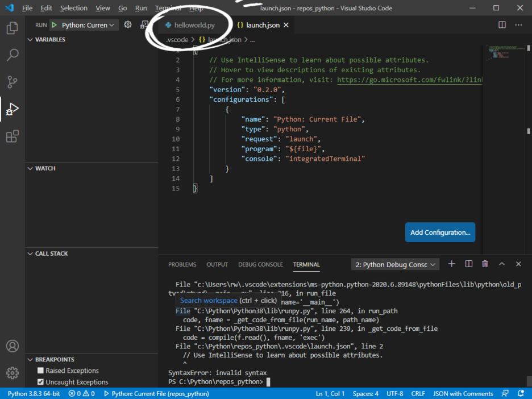Open the File menu
The image size is (532, 399).
click(x=27, y=8)
